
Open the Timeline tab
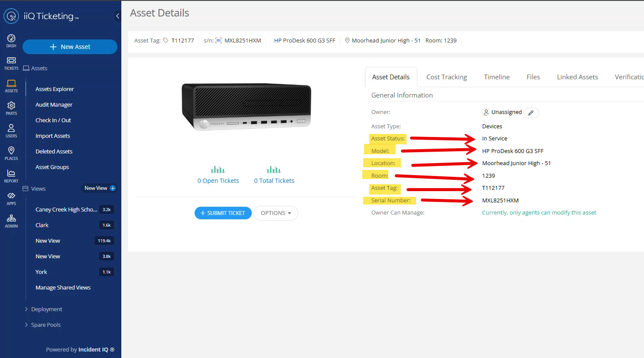(496, 77)
